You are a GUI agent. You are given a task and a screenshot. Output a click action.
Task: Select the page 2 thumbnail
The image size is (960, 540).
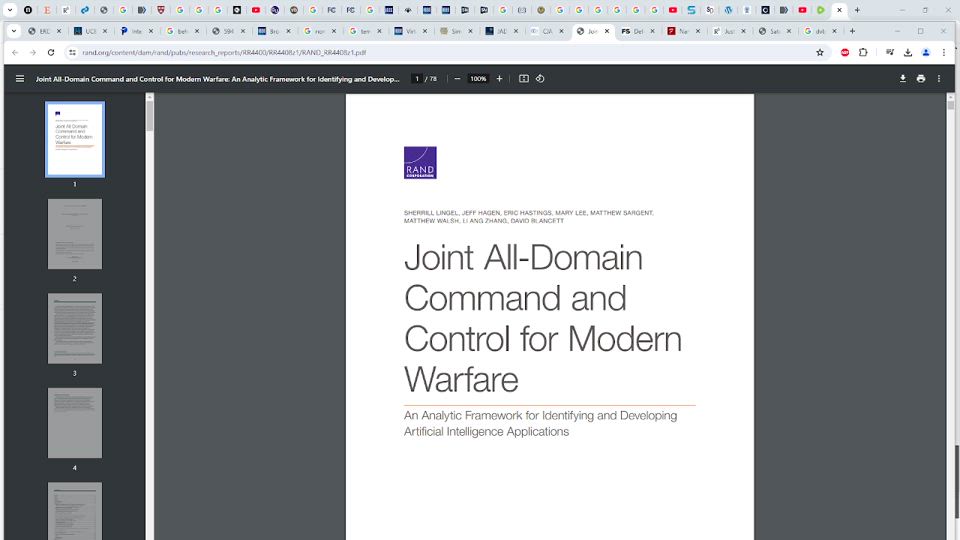(75, 234)
